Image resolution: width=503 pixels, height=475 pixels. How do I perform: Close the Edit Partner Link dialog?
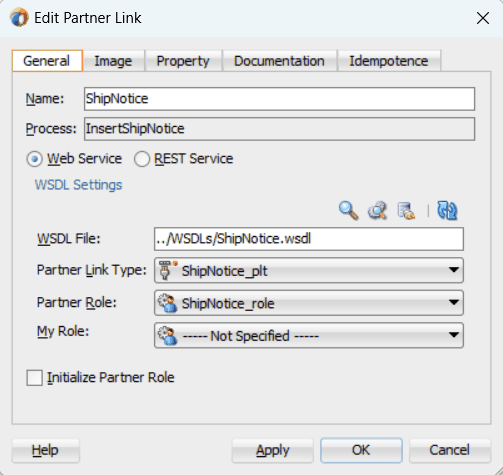483,18
